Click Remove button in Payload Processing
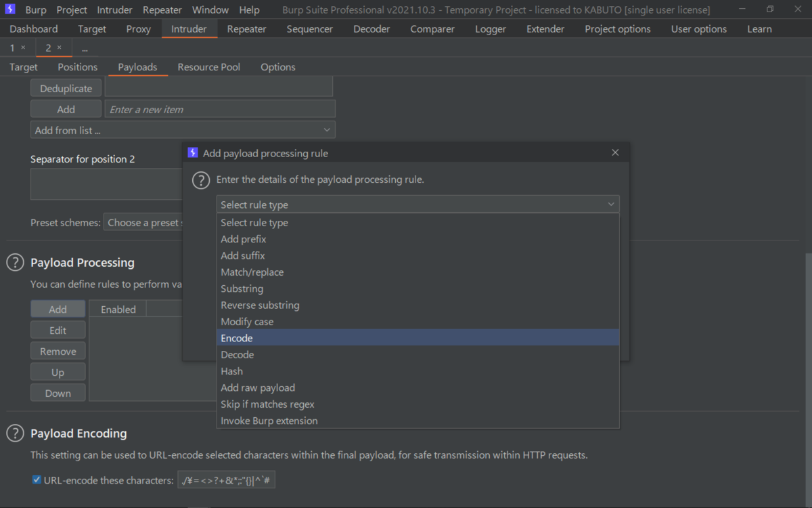The width and height of the screenshot is (812, 508). coord(58,351)
